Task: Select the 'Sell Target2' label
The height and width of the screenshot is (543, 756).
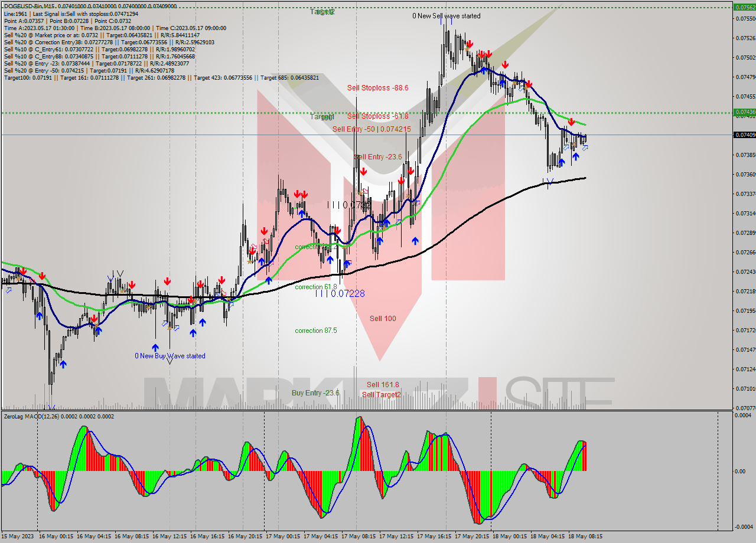Action: coord(381,395)
